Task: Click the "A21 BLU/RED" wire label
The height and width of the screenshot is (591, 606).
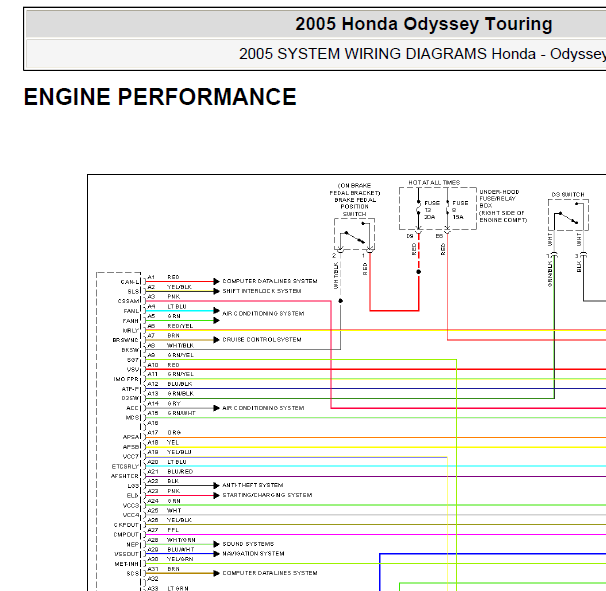Action: tap(170, 472)
